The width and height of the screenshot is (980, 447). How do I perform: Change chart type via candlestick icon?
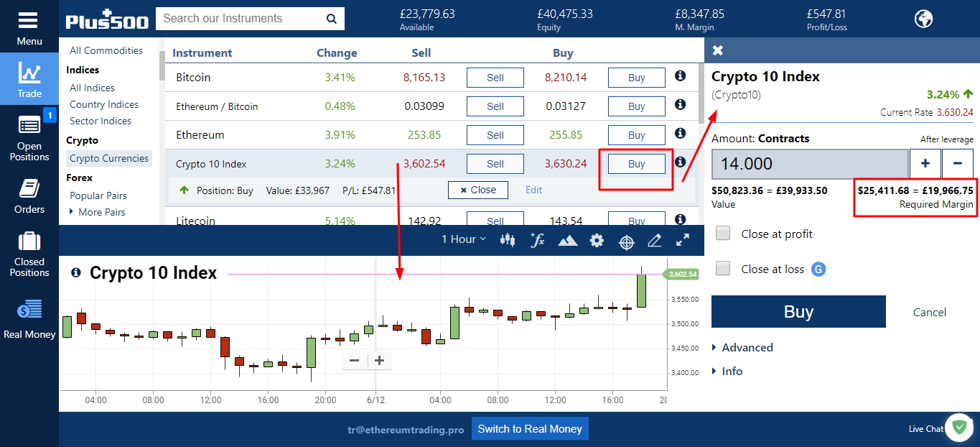point(508,240)
